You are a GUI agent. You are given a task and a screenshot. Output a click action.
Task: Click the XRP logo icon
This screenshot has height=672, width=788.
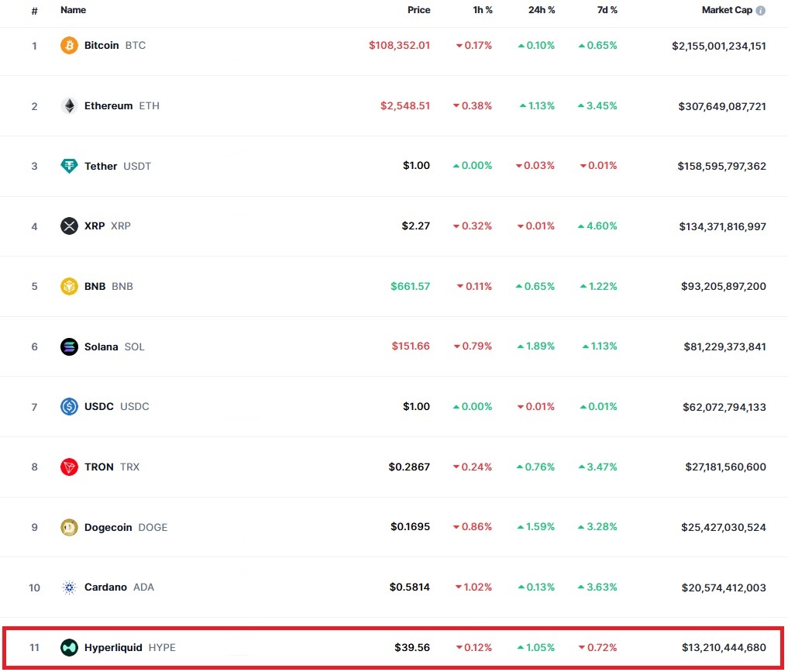pos(70,226)
